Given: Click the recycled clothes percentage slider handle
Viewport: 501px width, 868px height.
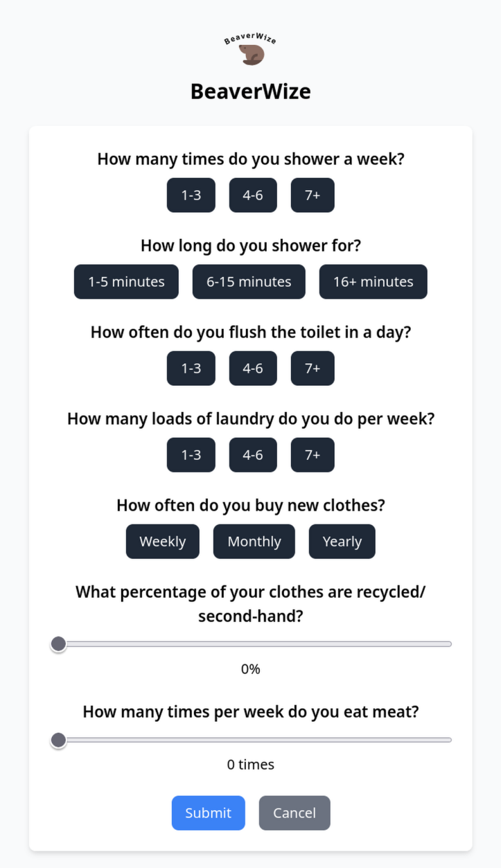Looking at the screenshot, I should (58, 644).
